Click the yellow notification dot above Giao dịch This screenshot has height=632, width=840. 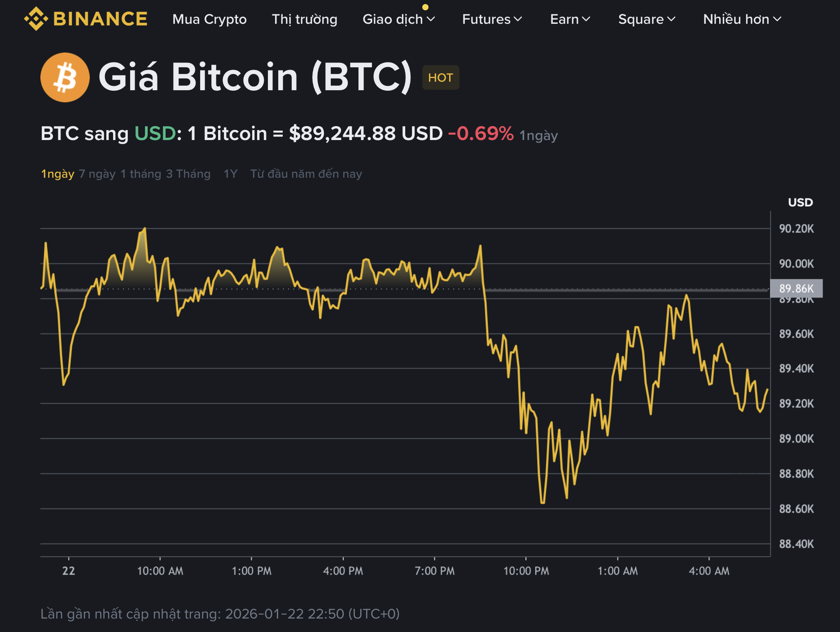[x=425, y=7]
